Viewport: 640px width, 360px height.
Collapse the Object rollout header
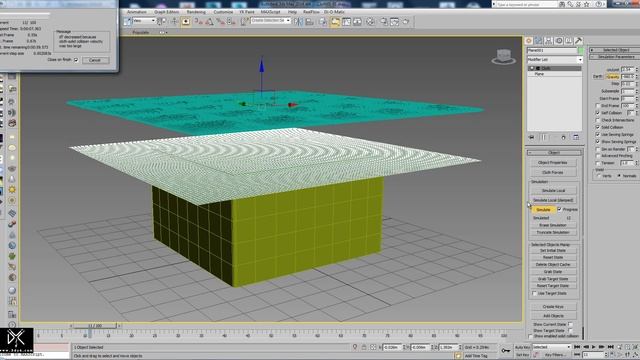(x=554, y=152)
